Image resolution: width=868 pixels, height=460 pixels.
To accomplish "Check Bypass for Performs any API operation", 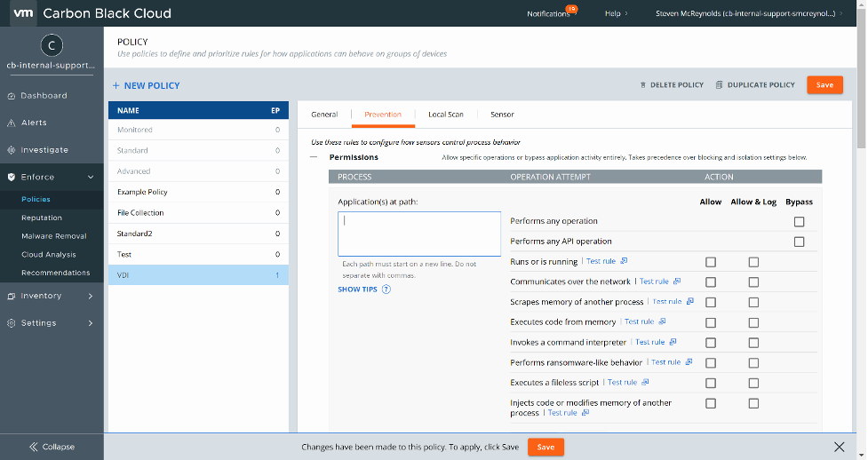I will (x=799, y=242).
